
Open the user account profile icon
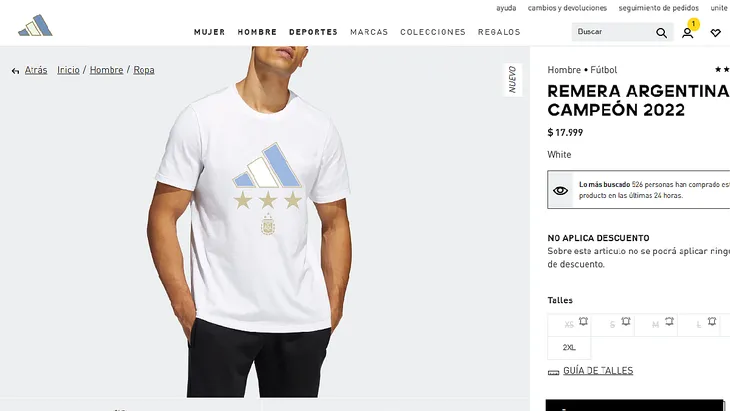(x=688, y=33)
